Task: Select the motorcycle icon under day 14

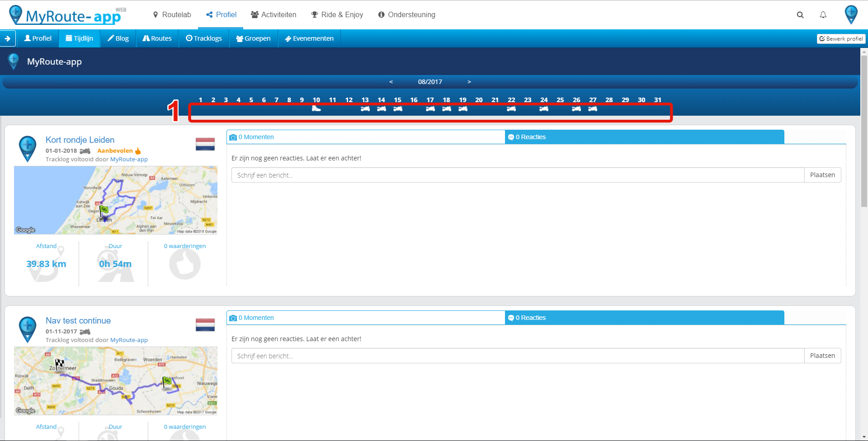Action: [x=382, y=108]
